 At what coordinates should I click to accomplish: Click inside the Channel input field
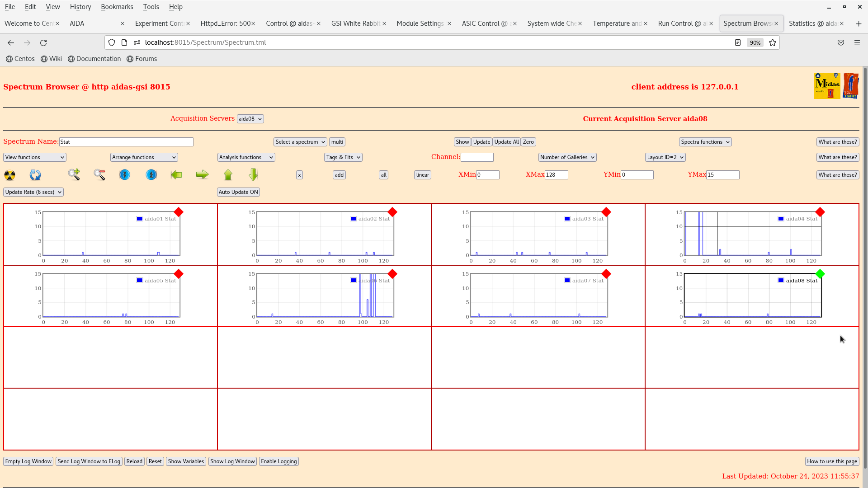[x=477, y=157]
